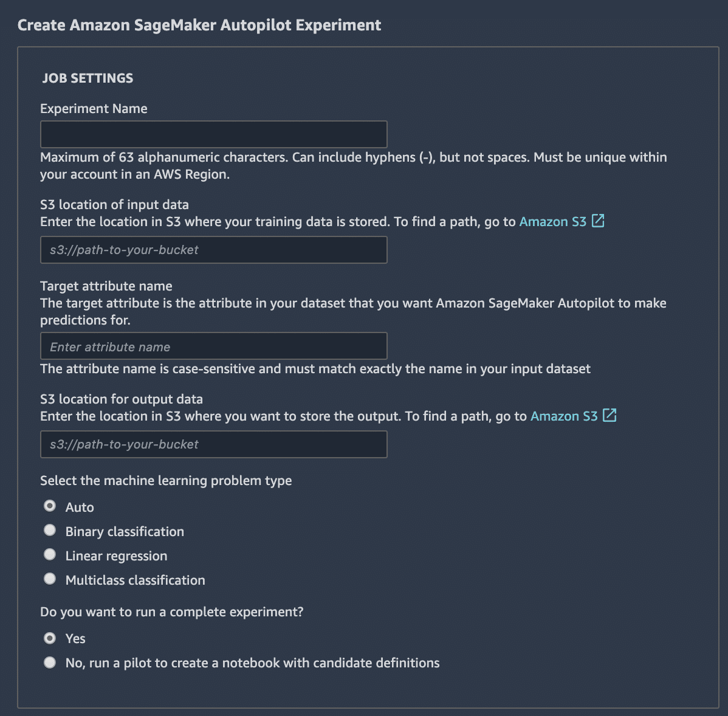Click the S3 input data location field
Image resolution: width=728 pixels, height=716 pixels.
[213, 250]
